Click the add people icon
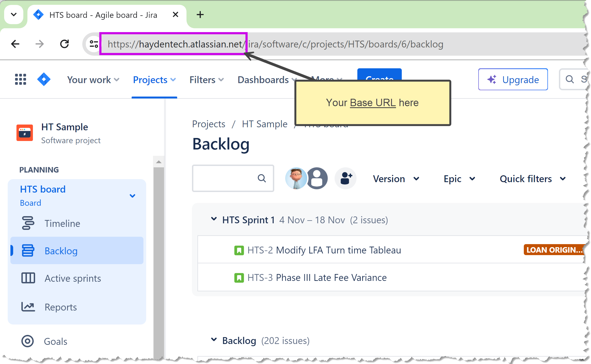The image size is (591, 364). click(346, 179)
